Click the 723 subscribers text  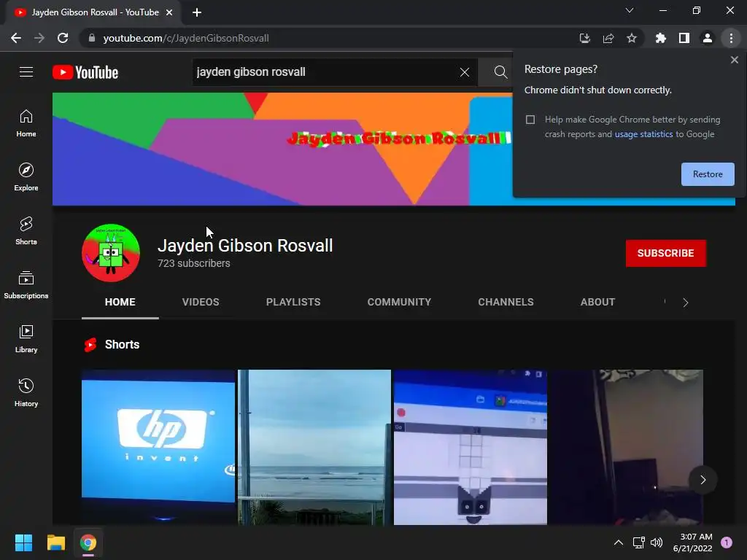pos(194,263)
